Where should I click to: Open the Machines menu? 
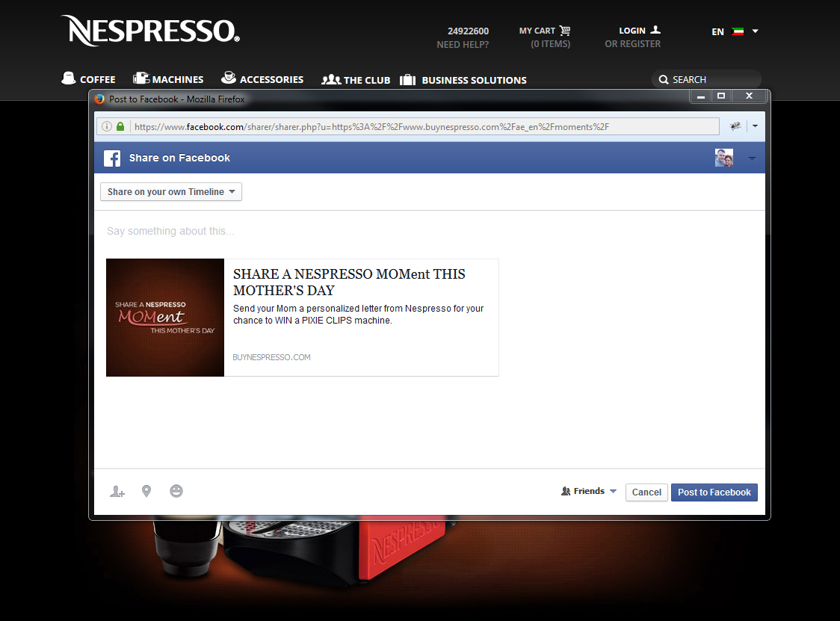pos(168,78)
